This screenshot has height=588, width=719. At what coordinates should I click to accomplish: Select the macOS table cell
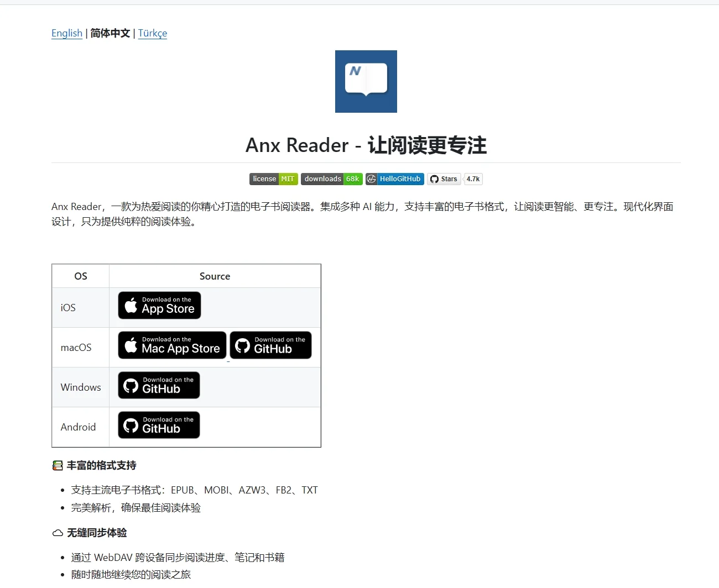(x=81, y=348)
